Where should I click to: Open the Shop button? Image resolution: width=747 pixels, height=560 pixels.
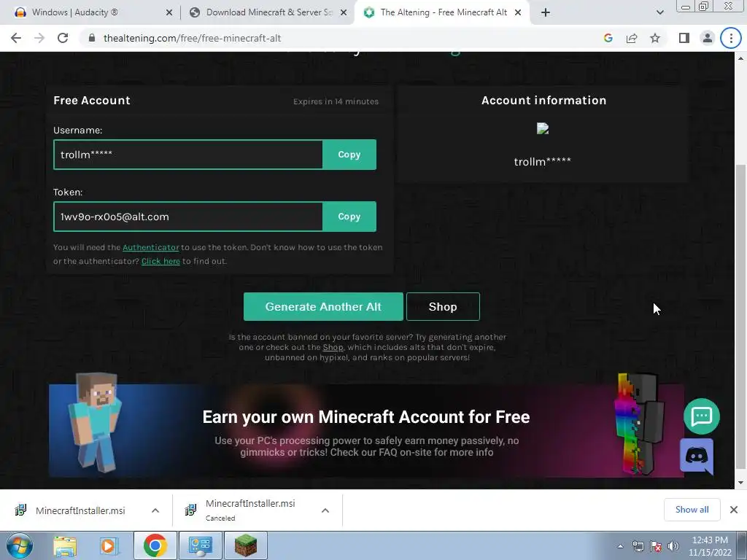[443, 307]
